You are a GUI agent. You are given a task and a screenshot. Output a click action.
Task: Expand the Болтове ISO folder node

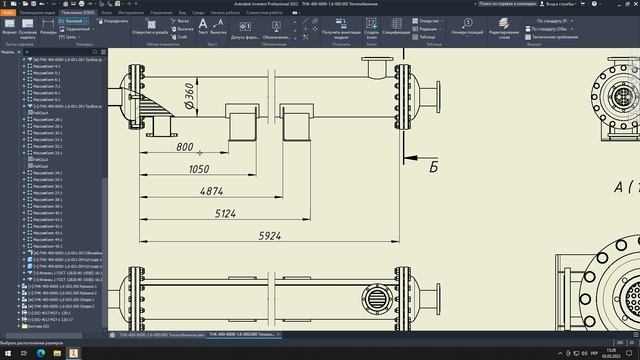(19, 326)
